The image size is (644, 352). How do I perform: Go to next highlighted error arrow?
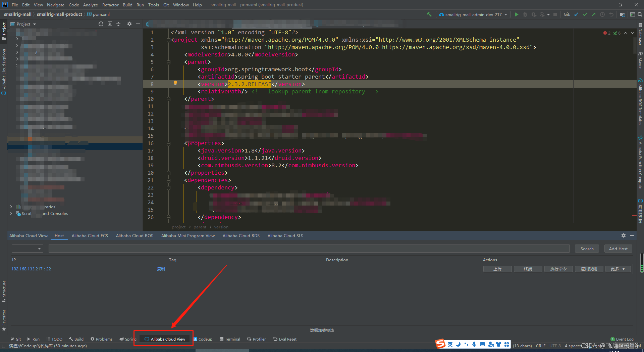coord(633,33)
